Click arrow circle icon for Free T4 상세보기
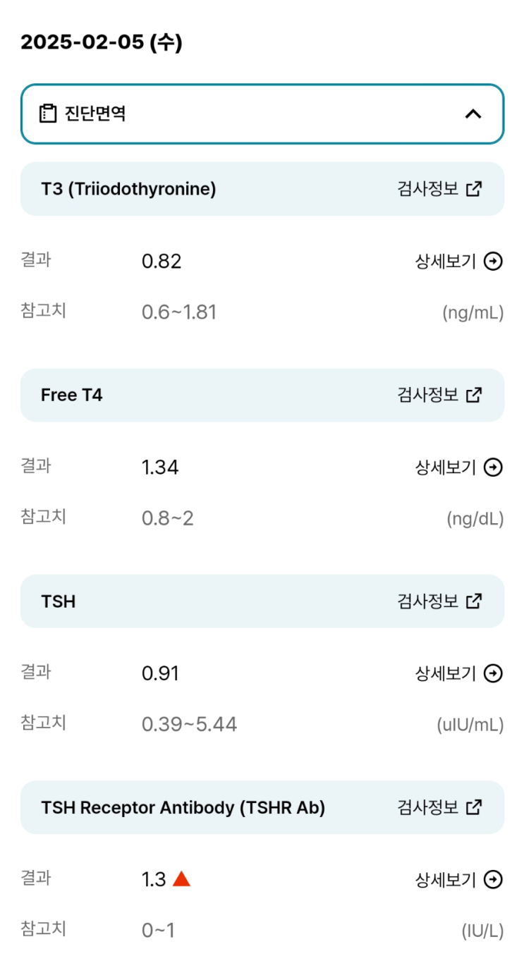The image size is (524, 980). point(494,467)
